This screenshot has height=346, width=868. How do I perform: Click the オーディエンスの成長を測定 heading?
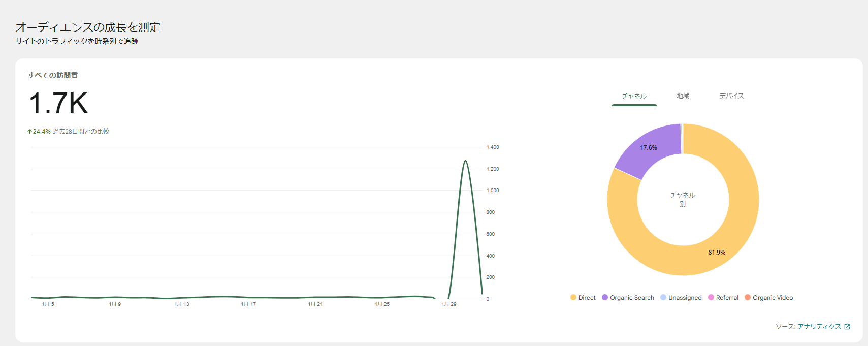pos(88,27)
